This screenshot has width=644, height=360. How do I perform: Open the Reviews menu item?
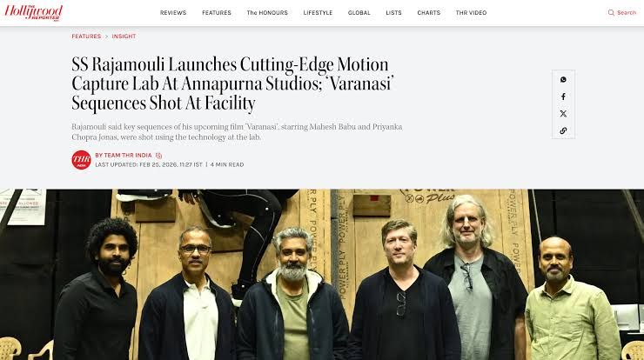tap(173, 13)
